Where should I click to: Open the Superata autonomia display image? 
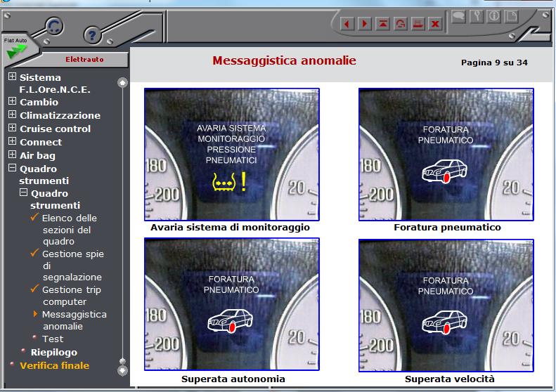(232, 304)
